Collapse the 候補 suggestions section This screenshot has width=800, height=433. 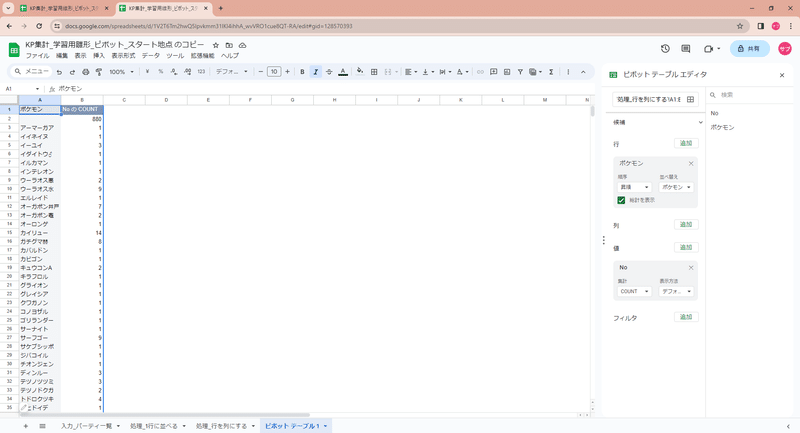coord(700,122)
